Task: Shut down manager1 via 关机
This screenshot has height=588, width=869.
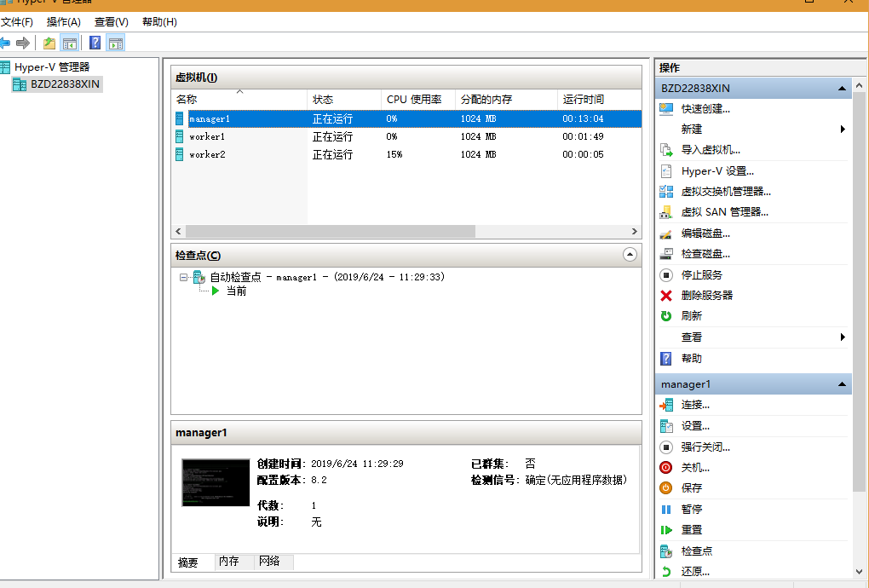Action: point(691,467)
